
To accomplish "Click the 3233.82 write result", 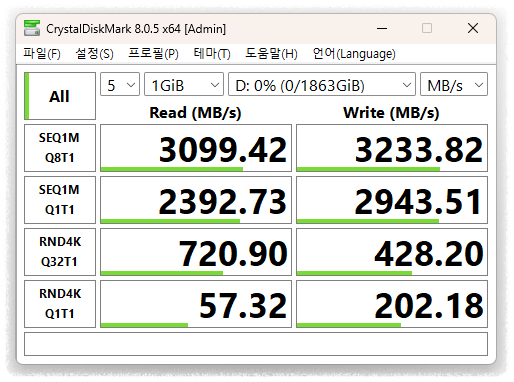I will click(392, 148).
